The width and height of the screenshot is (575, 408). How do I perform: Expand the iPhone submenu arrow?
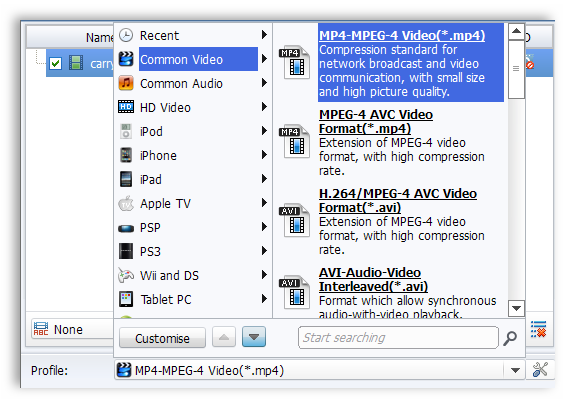264,155
